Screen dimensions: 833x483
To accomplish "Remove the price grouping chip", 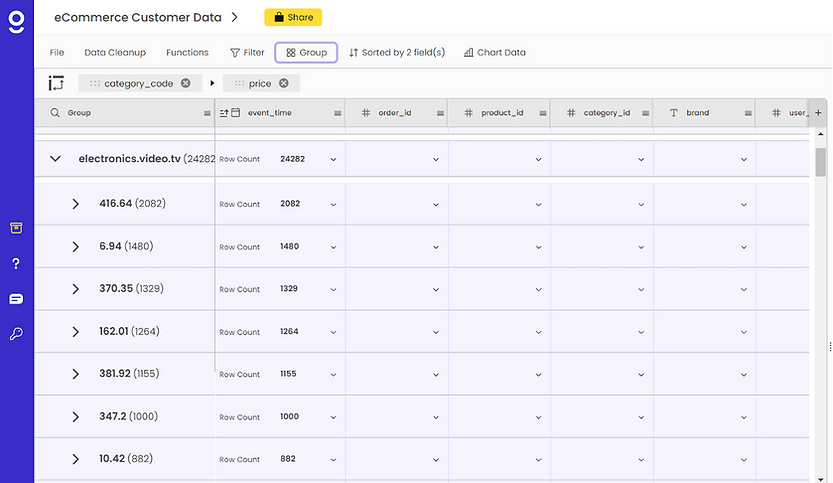I will (284, 84).
